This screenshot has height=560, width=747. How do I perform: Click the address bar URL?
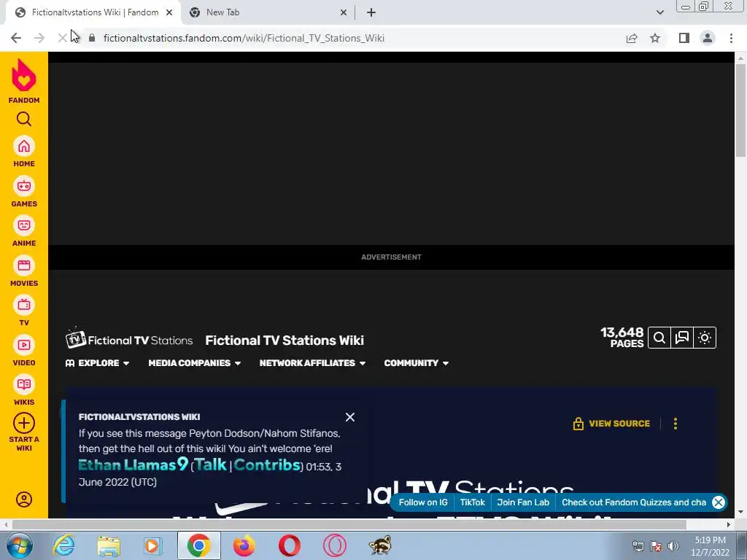point(244,38)
